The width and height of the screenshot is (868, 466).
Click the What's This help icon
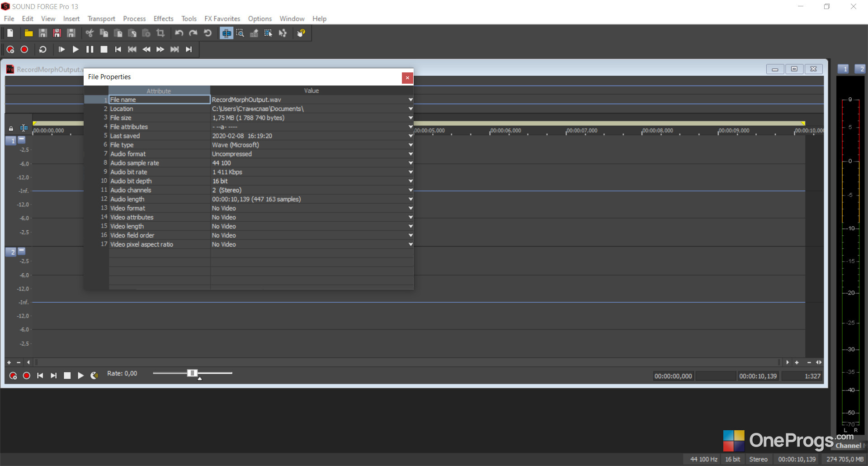tap(301, 33)
